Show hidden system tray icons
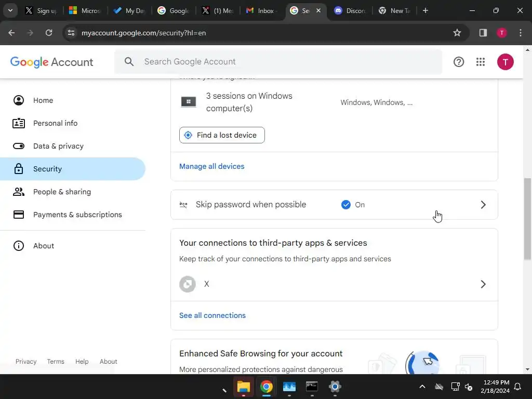532x399 pixels. tap(422, 387)
